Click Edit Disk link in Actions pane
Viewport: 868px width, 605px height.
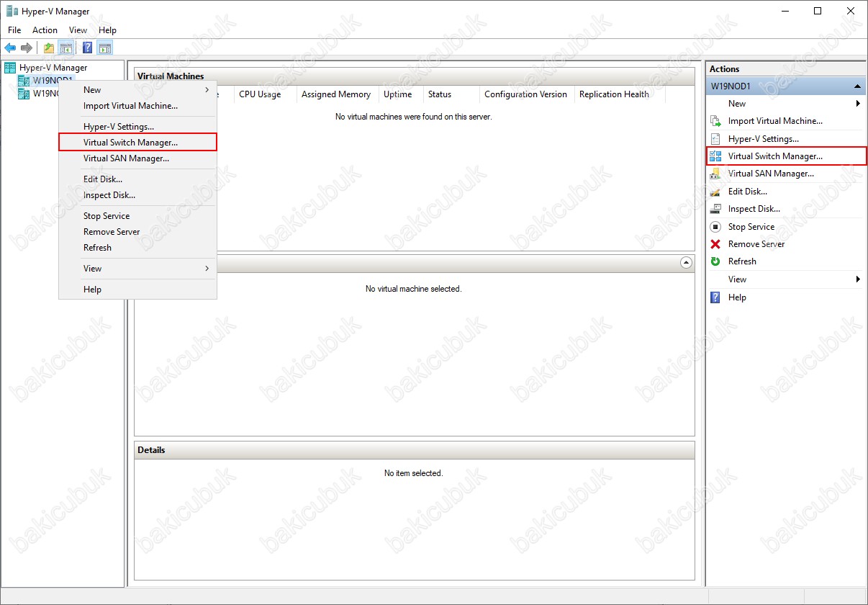pyautogui.click(x=747, y=192)
